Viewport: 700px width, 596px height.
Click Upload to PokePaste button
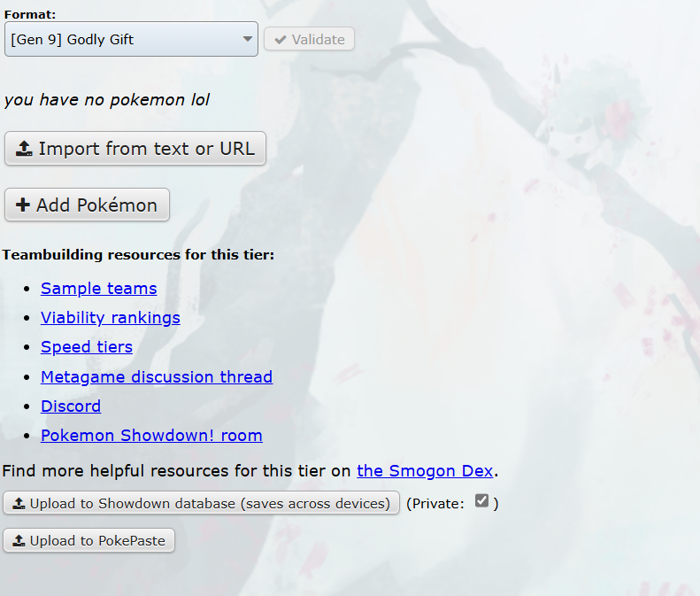88,540
